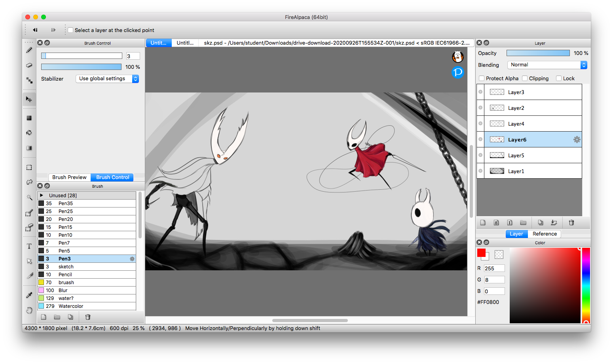Toggle visibility of Layer1
This screenshot has width=613, height=364.
(480, 171)
